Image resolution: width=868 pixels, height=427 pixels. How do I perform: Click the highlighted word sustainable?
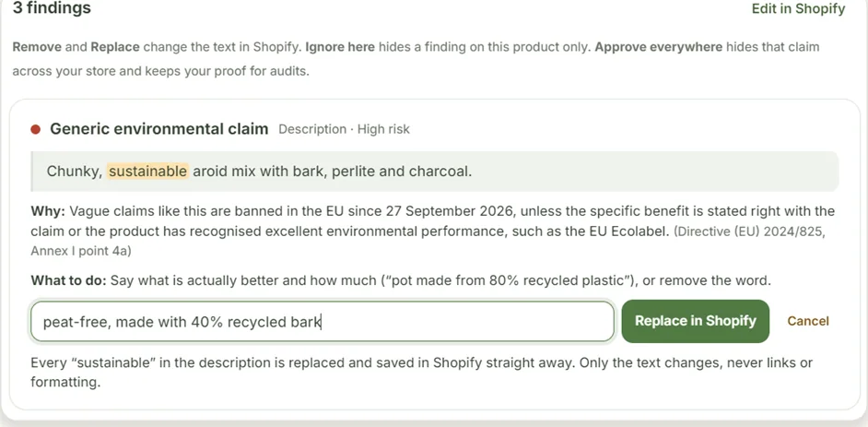(148, 172)
